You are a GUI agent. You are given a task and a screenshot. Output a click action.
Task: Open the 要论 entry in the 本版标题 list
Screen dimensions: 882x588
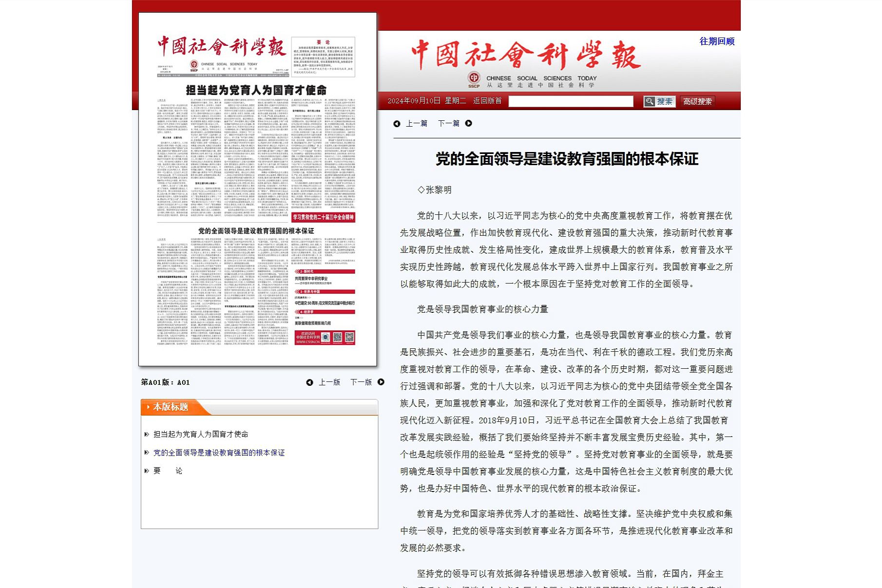(x=168, y=471)
